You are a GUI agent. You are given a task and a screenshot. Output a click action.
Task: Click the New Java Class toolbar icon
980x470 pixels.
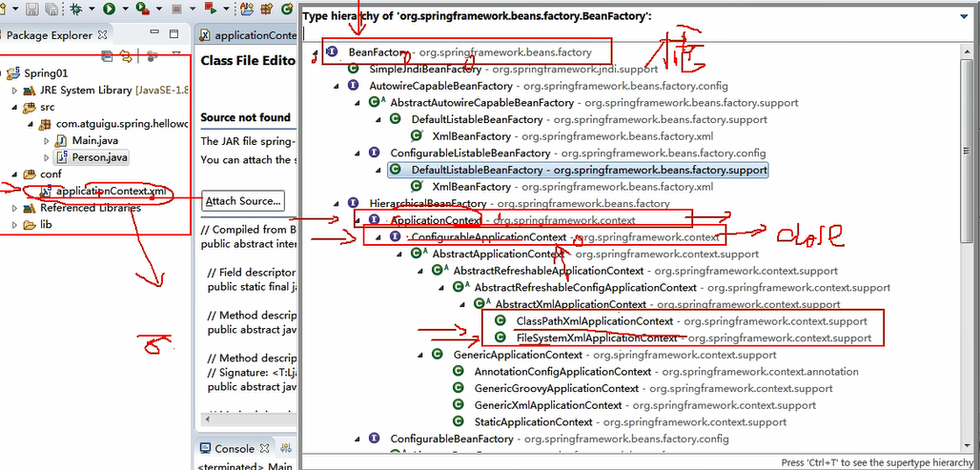coord(287,9)
